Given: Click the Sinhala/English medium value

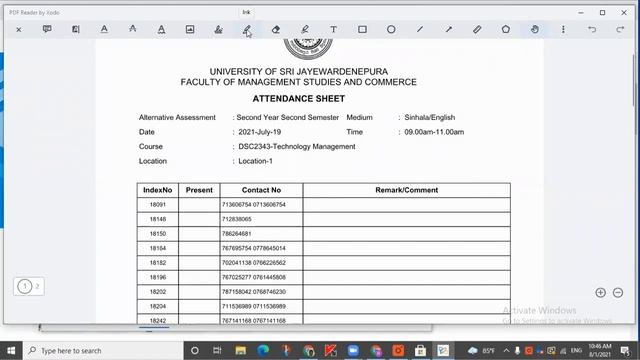Looking at the screenshot, I should pos(430,118).
